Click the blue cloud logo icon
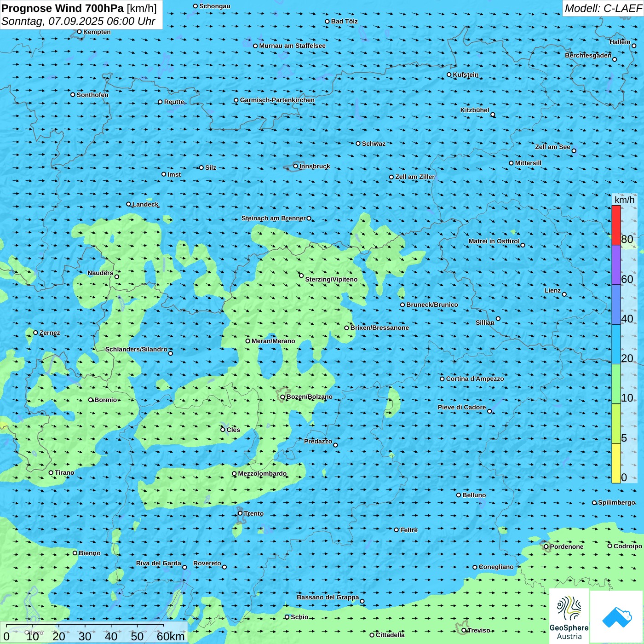 [617, 617]
